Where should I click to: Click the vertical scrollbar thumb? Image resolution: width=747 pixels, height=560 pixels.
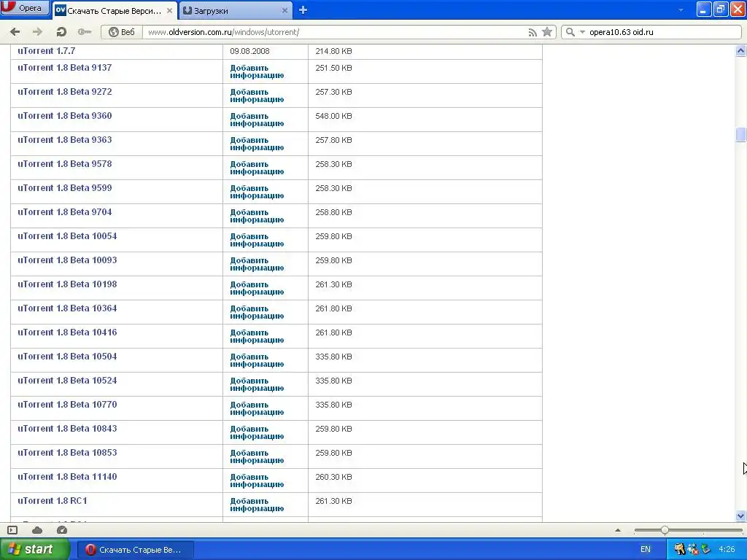tap(741, 134)
